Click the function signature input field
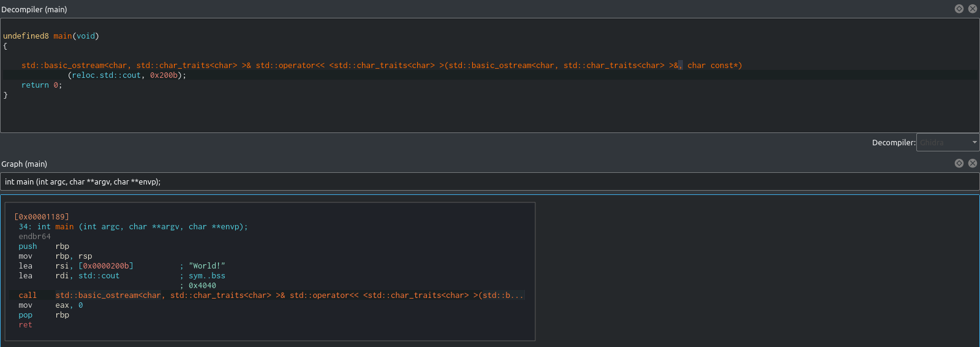This screenshot has height=347, width=980. pos(489,181)
